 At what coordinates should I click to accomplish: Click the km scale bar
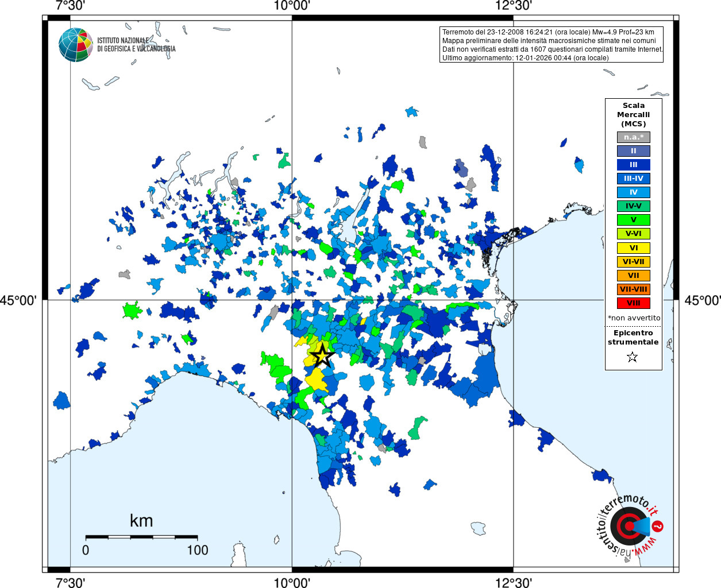pyautogui.click(x=141, y=537)
